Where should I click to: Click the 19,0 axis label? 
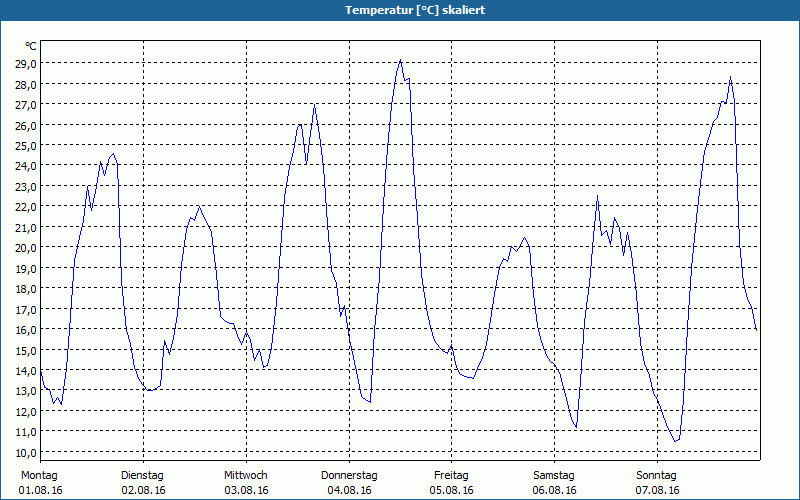tap(26, 268)
